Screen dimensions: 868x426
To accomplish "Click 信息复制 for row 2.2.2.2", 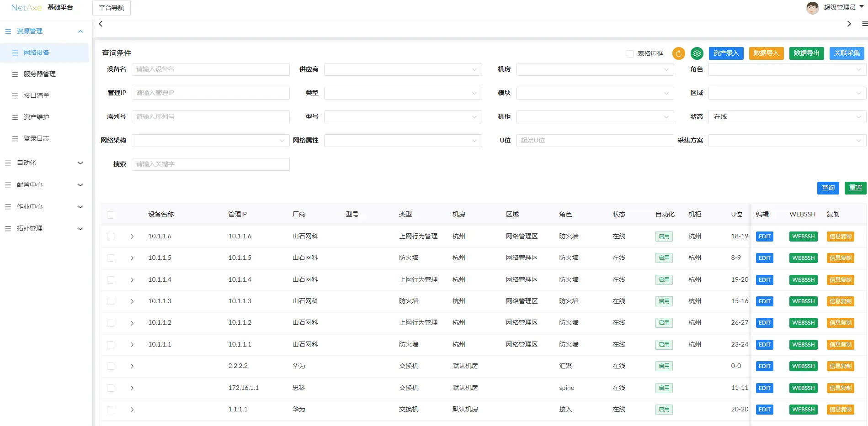I will pos(841,367).
